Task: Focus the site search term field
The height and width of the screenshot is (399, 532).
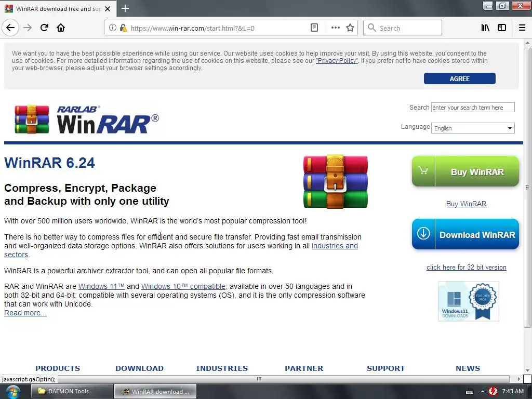Action: (473, 107)
